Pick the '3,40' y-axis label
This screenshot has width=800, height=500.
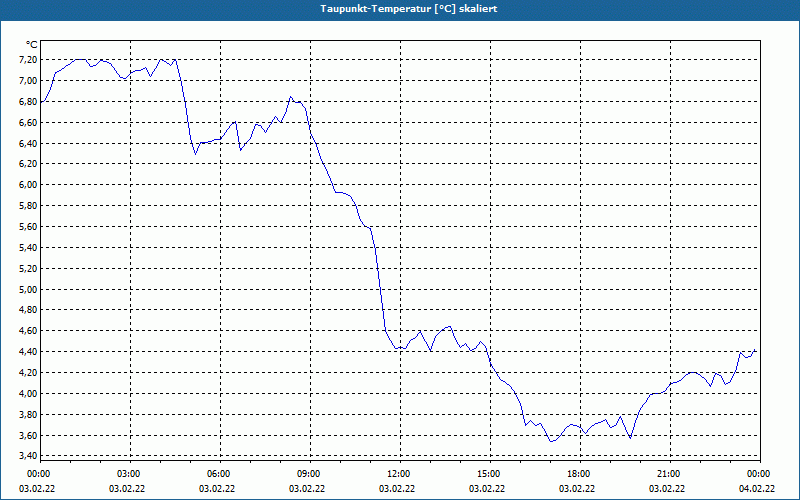click(29, 455)
